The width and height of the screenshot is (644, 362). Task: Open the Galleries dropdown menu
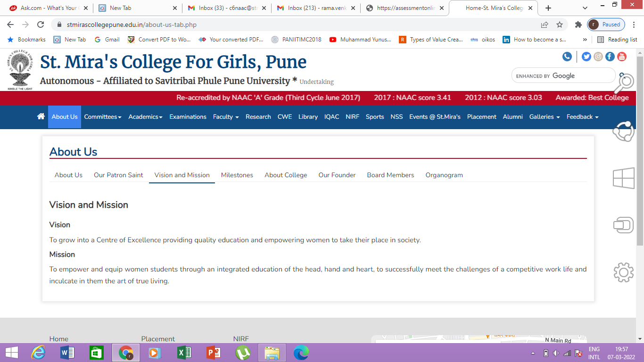(544, 117)
